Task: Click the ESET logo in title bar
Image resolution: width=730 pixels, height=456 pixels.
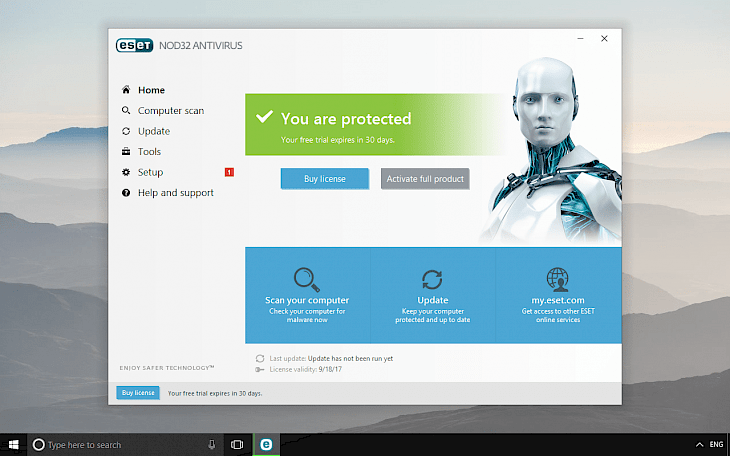Action: [134, 45]
